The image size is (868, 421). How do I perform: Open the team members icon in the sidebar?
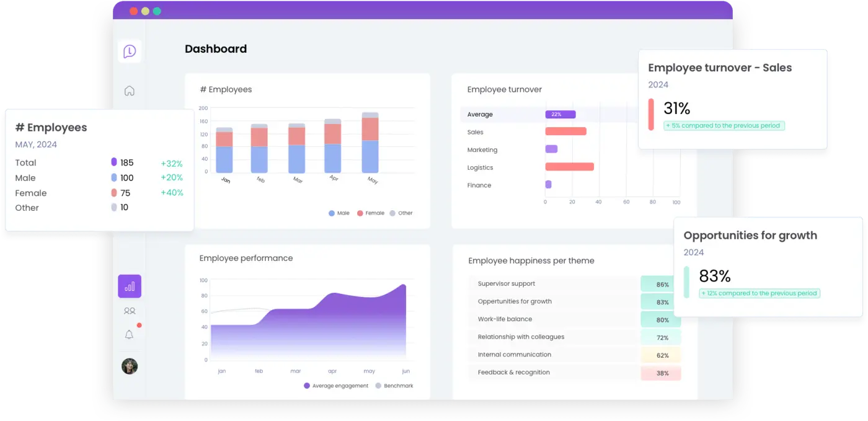click(x=129, y=310)
